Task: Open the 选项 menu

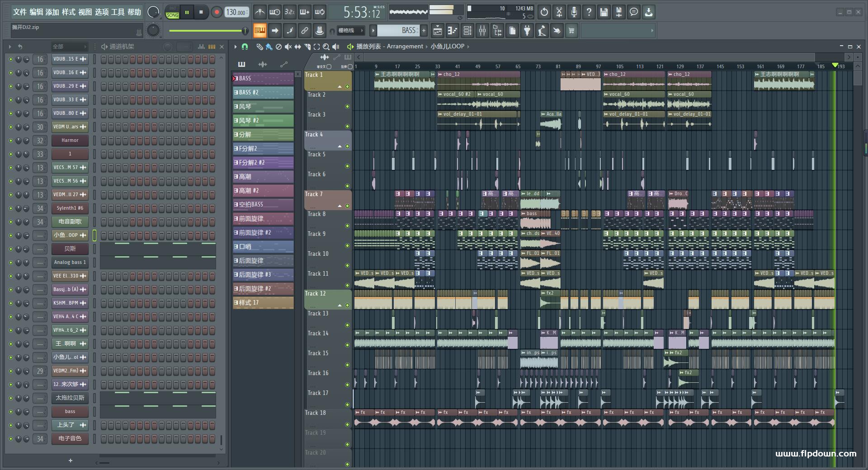Action: [x=102, y=12]
